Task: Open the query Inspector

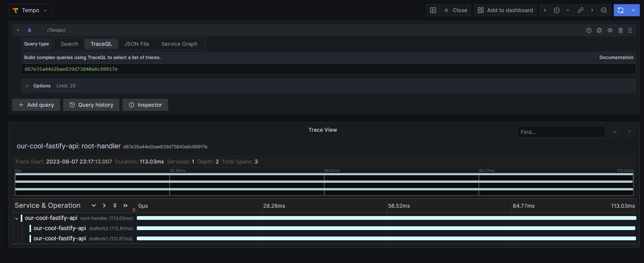Action: pyautogui.click(x=146, y=105)
